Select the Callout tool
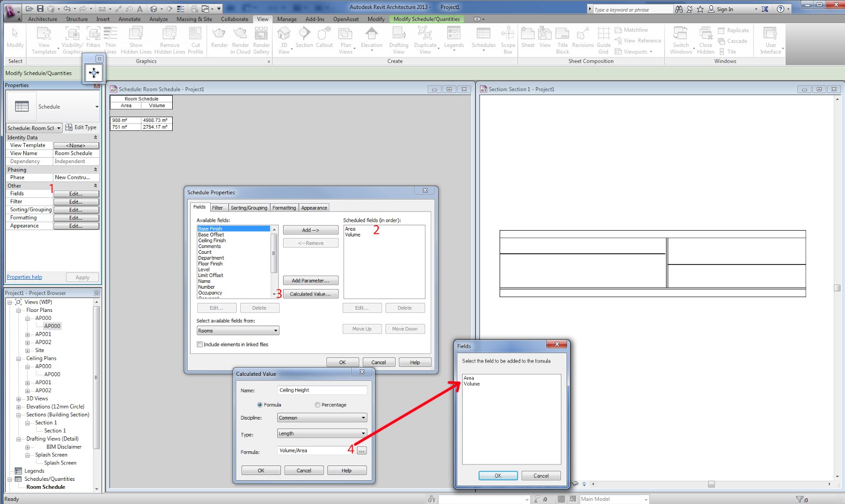845x504 pixels. coord(324,37)
